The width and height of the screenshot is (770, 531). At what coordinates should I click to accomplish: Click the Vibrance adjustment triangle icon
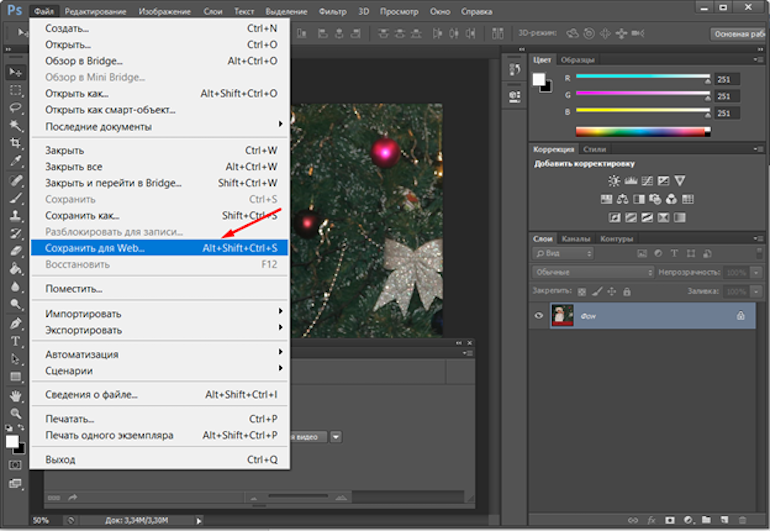680,181
